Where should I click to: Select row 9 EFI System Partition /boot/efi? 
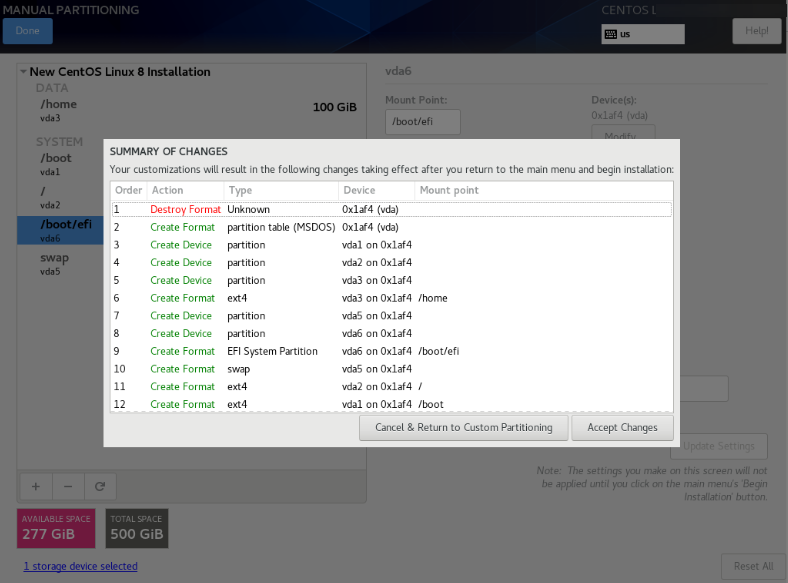pyautogui.click(x=391, y=351)
